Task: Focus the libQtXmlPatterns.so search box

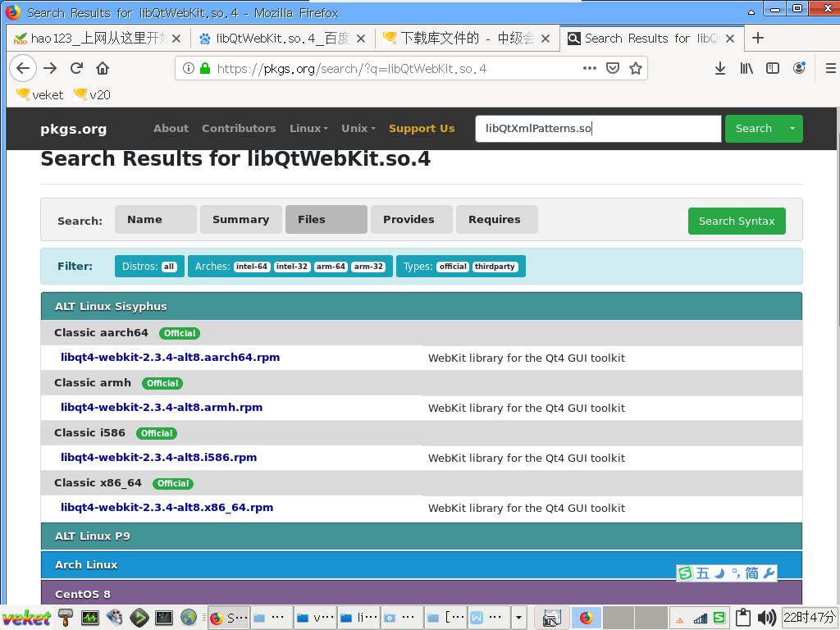Action: coord(598,129)
